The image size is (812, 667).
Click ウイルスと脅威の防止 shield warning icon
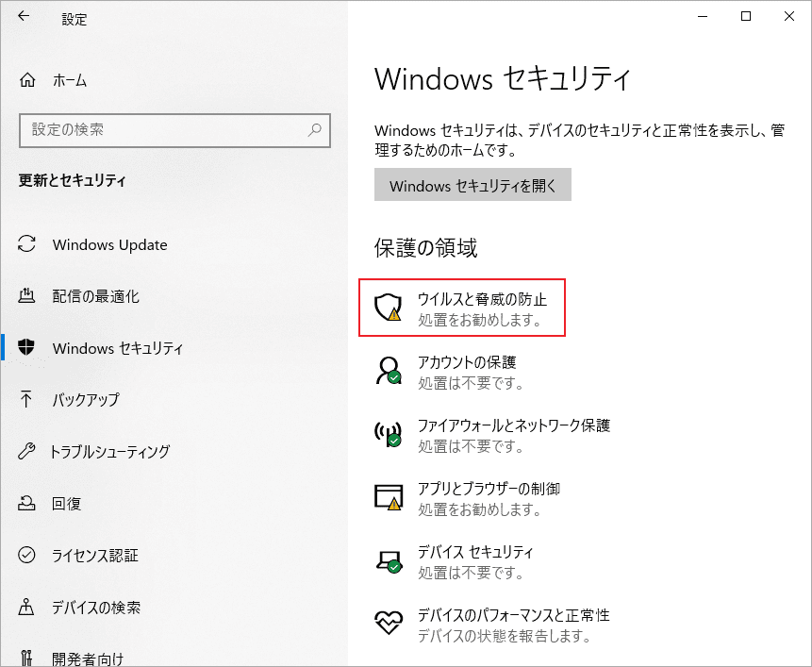click(x=389, y=308)
